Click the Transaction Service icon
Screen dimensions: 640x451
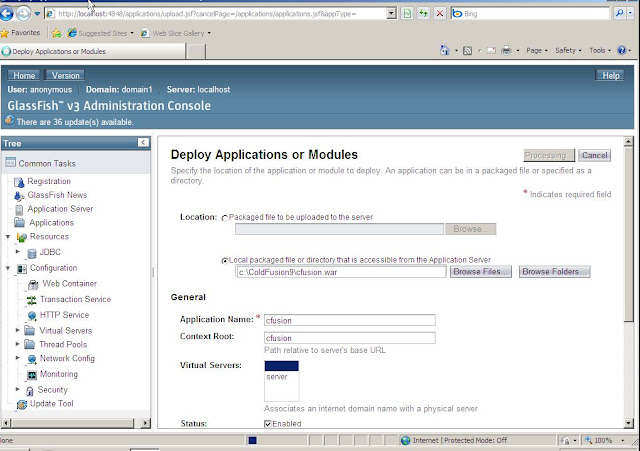pos(31,300)
